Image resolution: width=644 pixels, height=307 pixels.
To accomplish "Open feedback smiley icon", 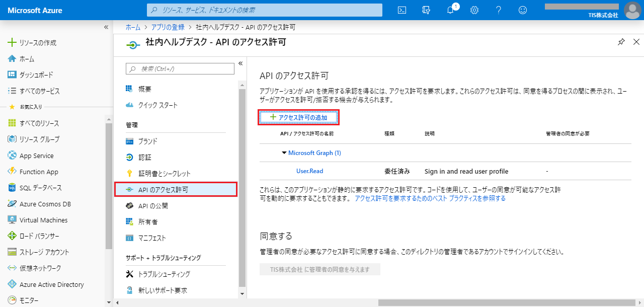I will (x=523, y=10).
